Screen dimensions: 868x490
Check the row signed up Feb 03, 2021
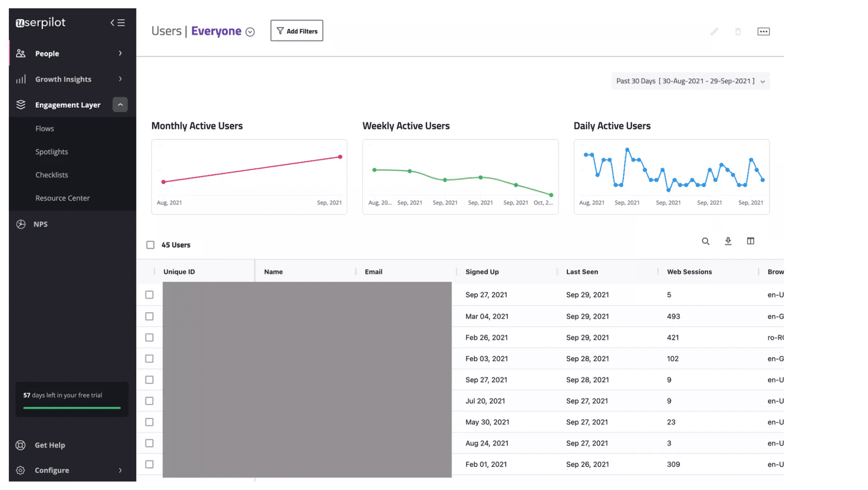click(149, 359)
